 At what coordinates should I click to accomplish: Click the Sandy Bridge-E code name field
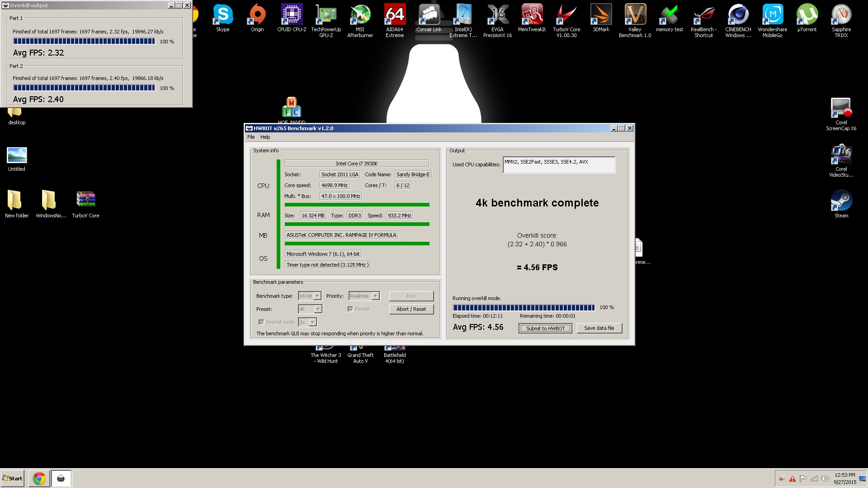[x=413, y=174]
